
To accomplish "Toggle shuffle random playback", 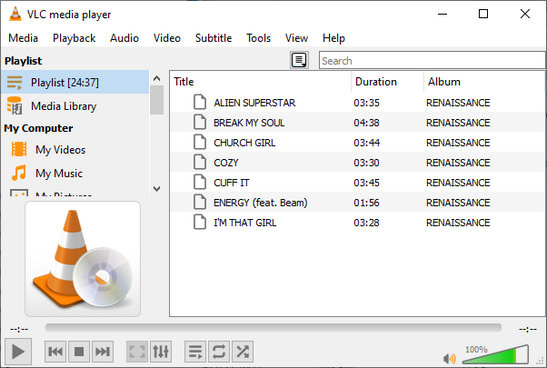I will point(242,351).
